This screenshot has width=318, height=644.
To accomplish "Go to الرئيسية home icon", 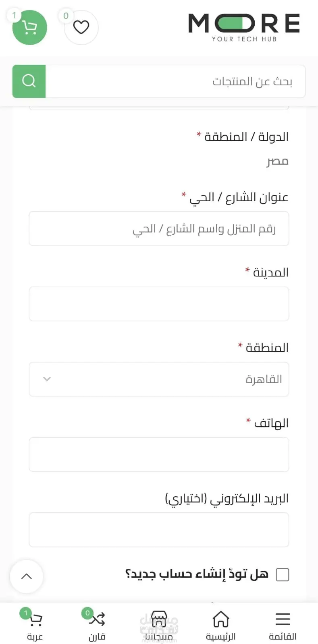I will (221, 625).
